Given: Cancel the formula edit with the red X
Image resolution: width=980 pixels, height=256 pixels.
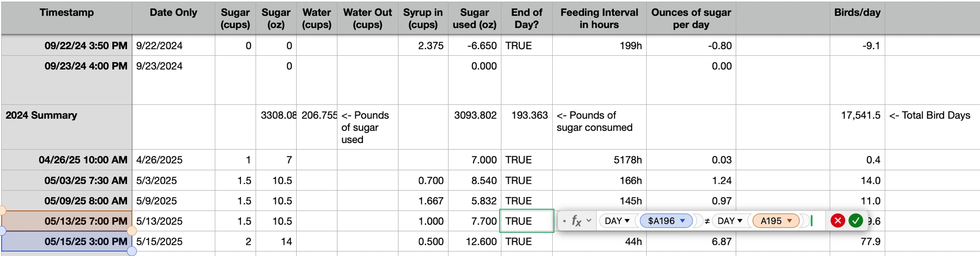Looking at the screenshot, I should click(x=838, y=221).
